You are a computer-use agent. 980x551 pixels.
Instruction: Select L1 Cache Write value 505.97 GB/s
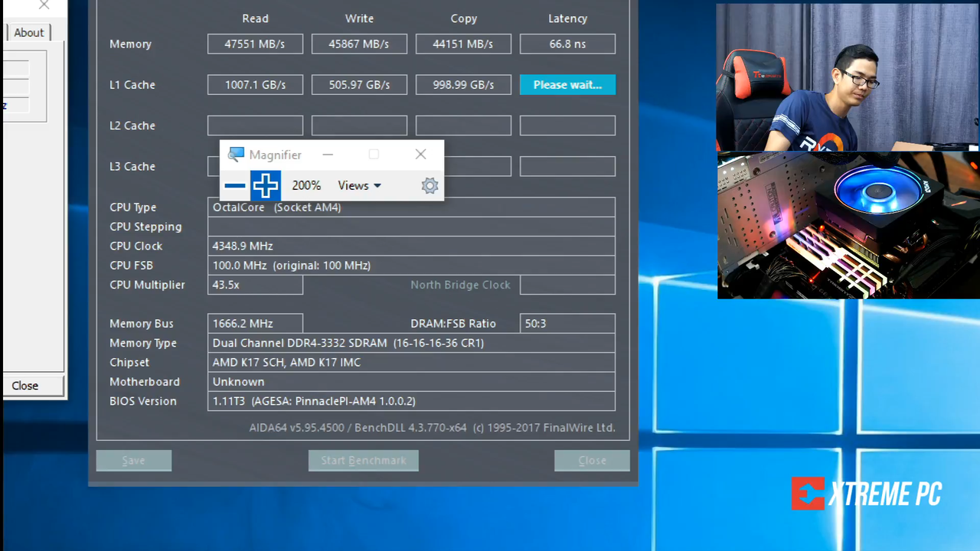pyautogui.click(x=359, y=85)
